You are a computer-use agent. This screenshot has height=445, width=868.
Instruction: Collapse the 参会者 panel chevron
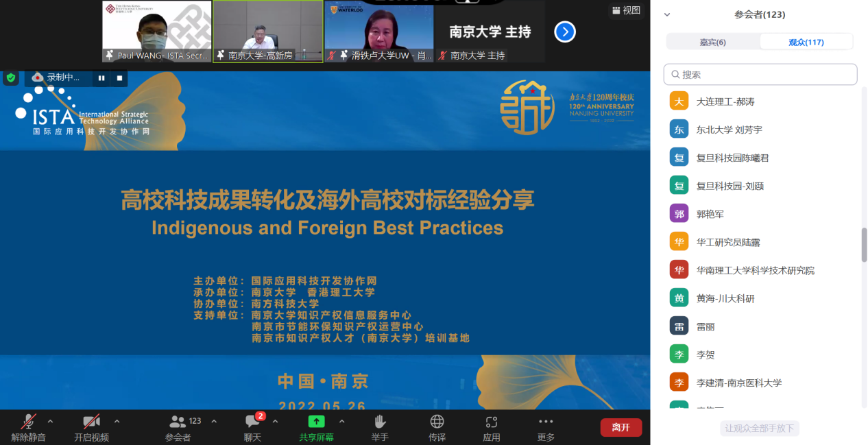(667, 14)
